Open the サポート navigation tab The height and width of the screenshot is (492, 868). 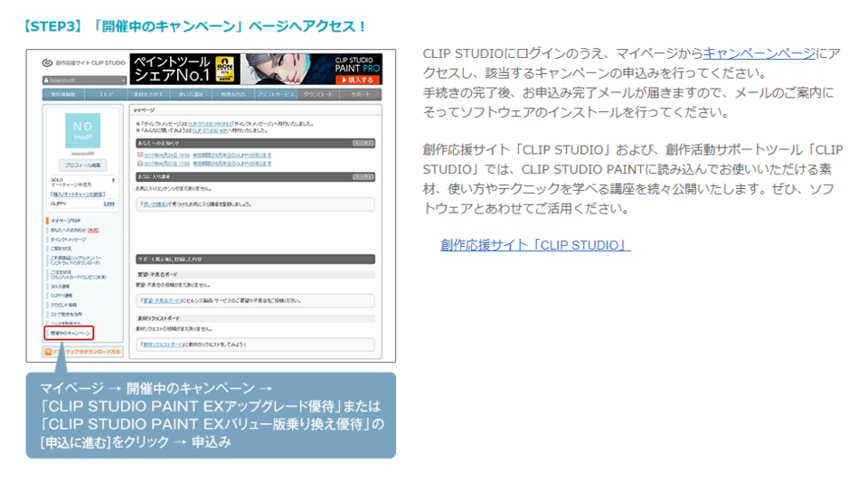pyautogui.click(x=361, y=95)
